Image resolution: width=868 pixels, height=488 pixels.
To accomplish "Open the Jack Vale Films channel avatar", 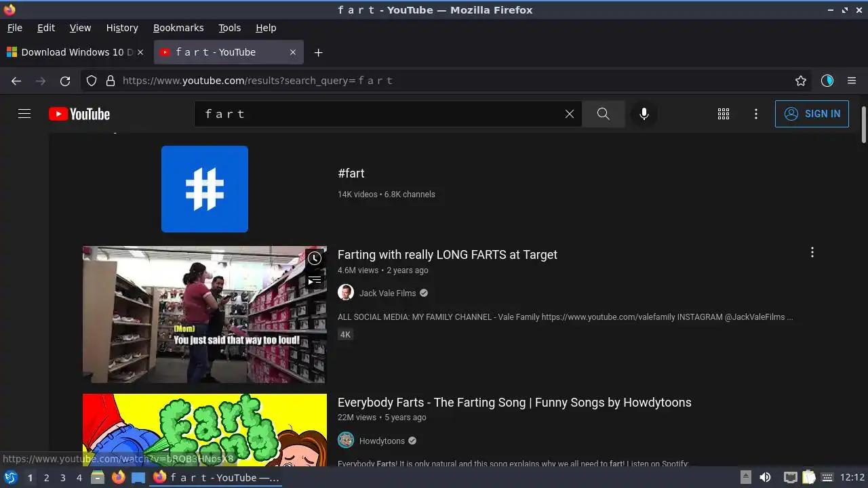I will tap(346, 293).
